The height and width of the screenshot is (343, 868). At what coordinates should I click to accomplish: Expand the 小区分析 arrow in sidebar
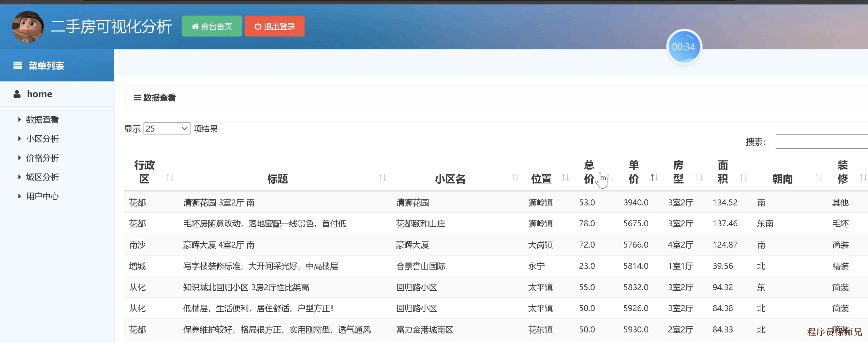pos(19,138)
